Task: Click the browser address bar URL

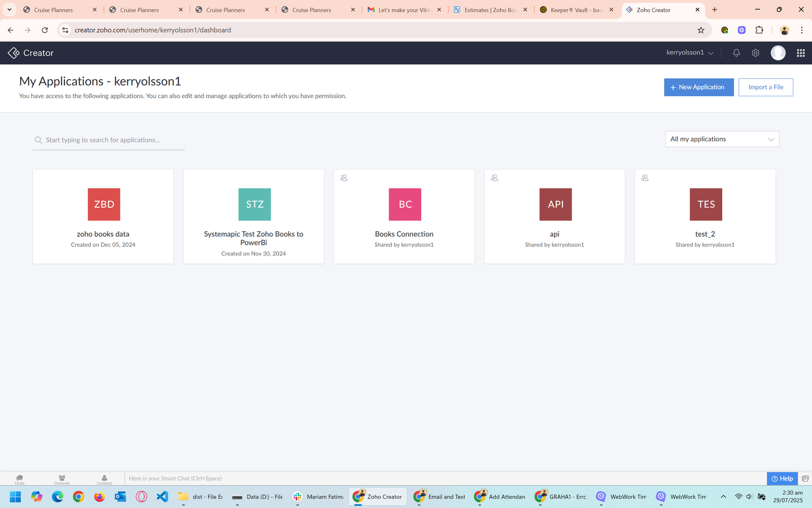Action: (x=153, y=30)
